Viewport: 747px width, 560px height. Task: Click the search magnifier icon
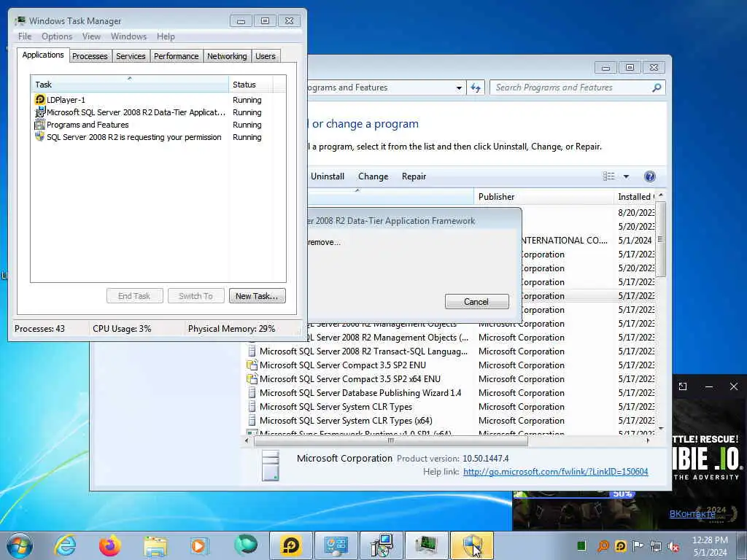click(657, 87)
